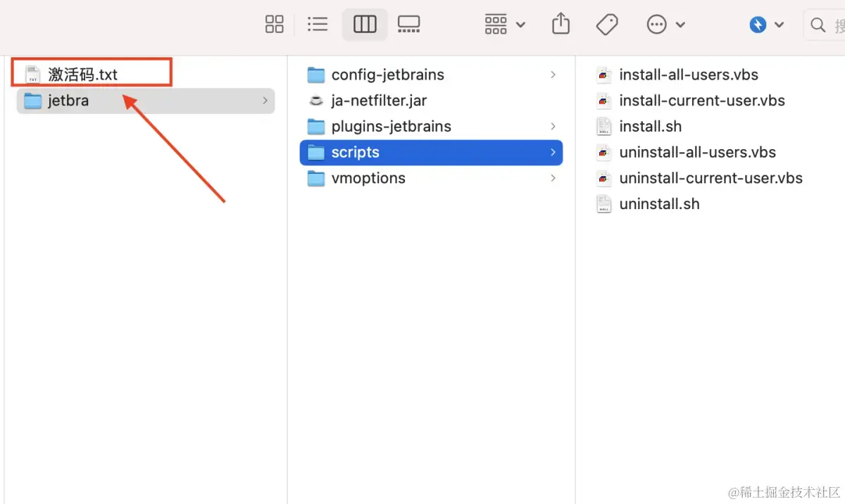Switch Finder to gallery view
845x504 pixels.
[x=408, y=25]
